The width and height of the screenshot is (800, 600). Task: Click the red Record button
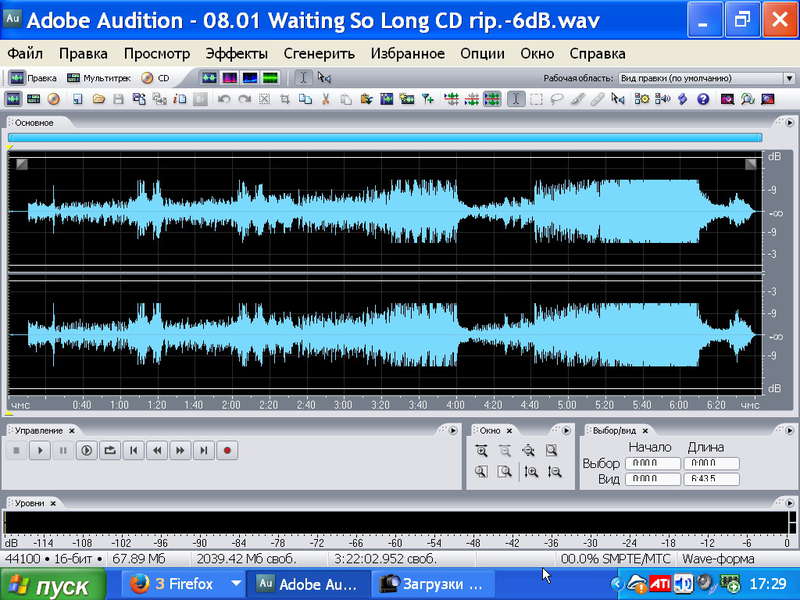[x=227, y=451]
